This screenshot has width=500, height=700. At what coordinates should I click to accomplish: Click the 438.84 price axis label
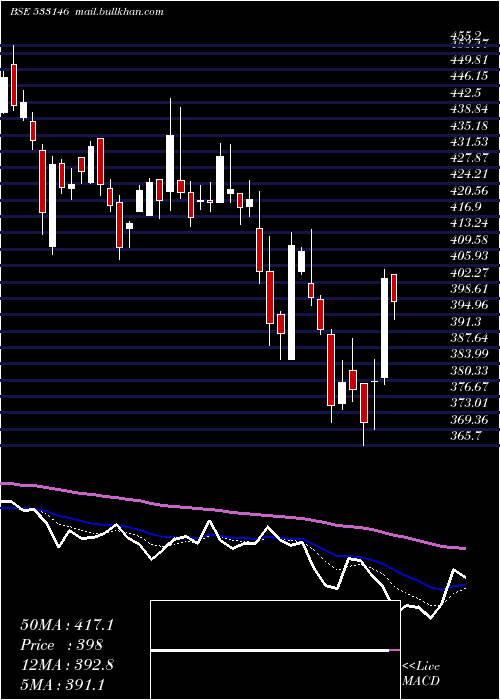pyautogui.click(x=469, y=109)
